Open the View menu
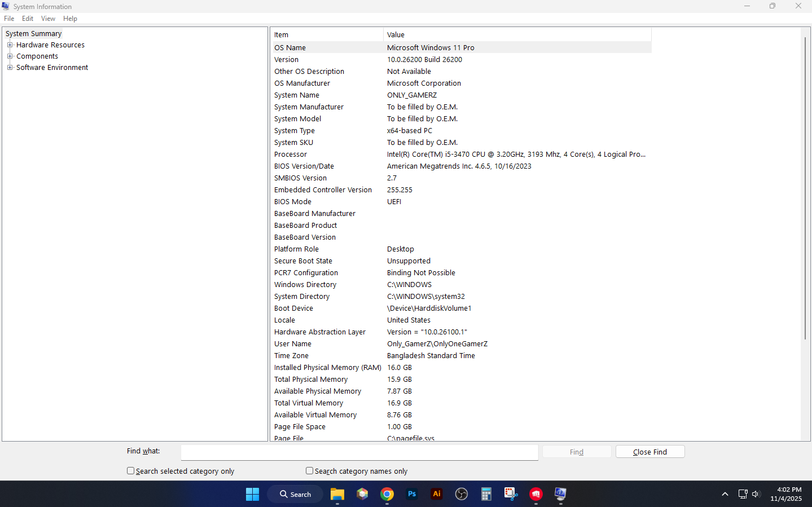The image size is (812, 507). click(x=48, y=19)
